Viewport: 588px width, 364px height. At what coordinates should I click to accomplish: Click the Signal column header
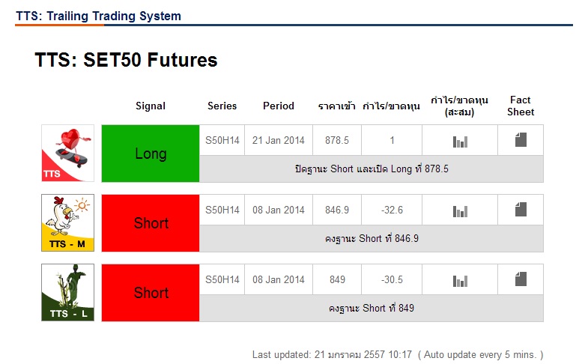click(151, 106)
